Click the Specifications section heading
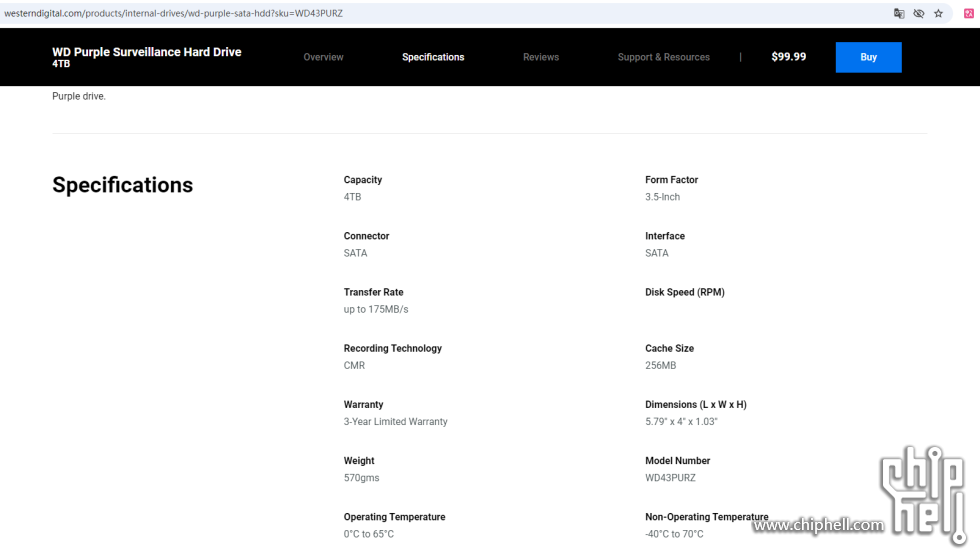 [x=122, y=185]
